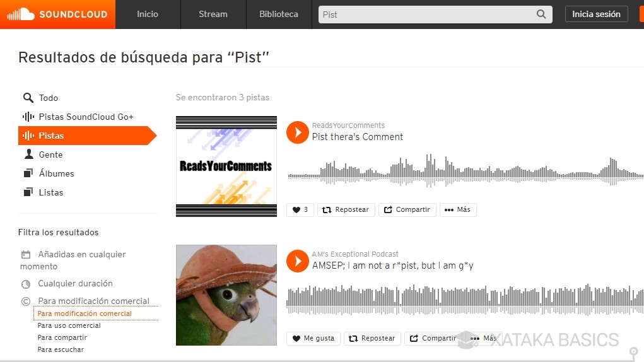
Task: Open Más options for first track
Action: (x=458, y=210)
